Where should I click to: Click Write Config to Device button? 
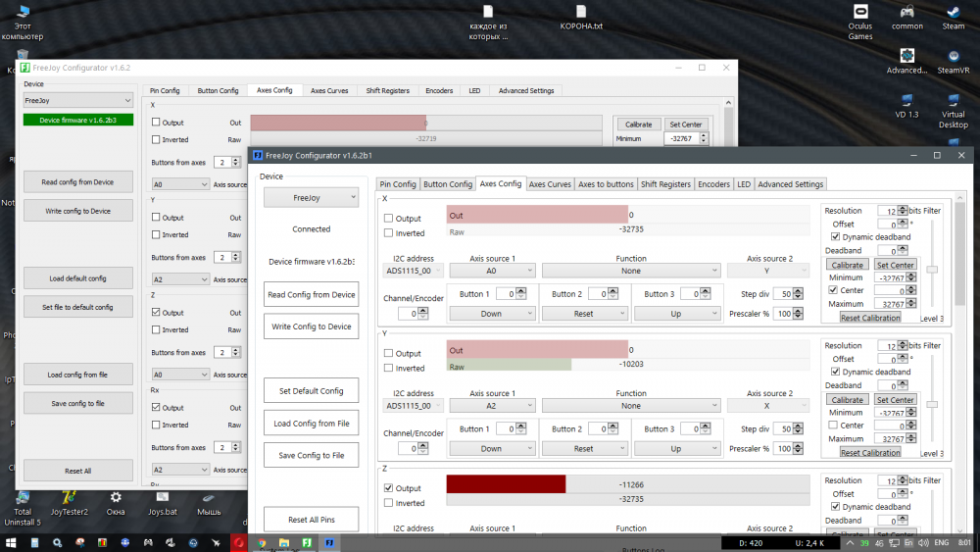tap(311, 326)
